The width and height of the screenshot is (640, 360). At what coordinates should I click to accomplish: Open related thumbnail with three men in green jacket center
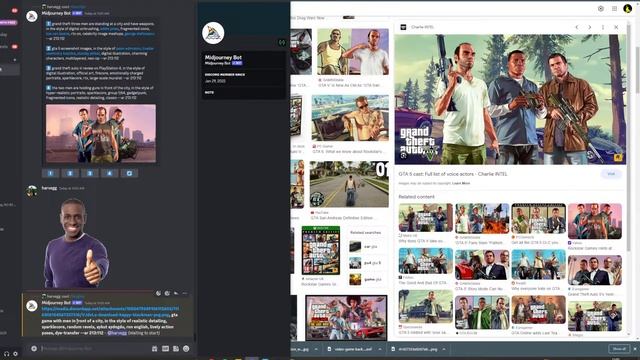(x=482, y=312)
